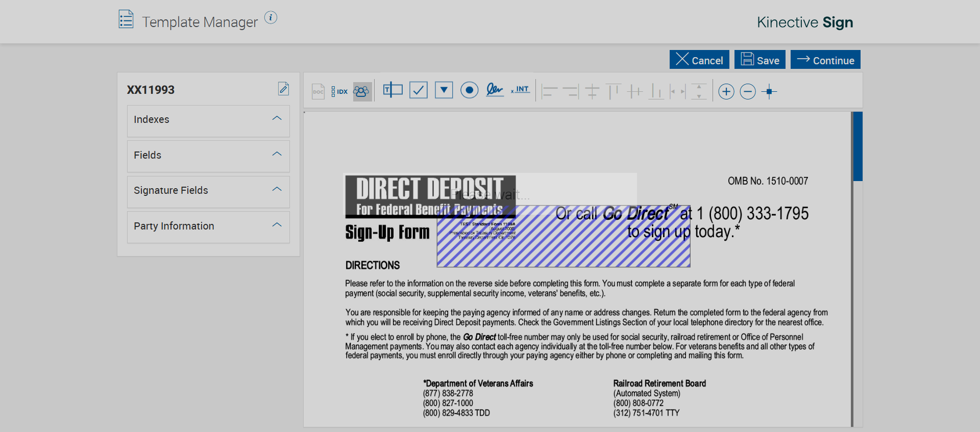Select the IDX index tool
Image resolution: width=980 pixels, height=432 pixels.
coord(339,92)
